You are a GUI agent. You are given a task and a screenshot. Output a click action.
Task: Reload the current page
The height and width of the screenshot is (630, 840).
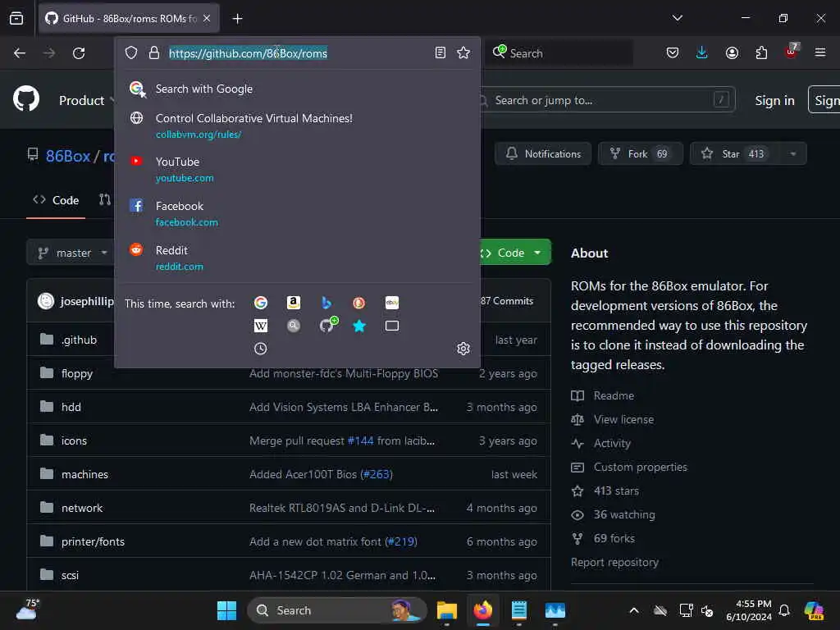(x=79, y=53)
